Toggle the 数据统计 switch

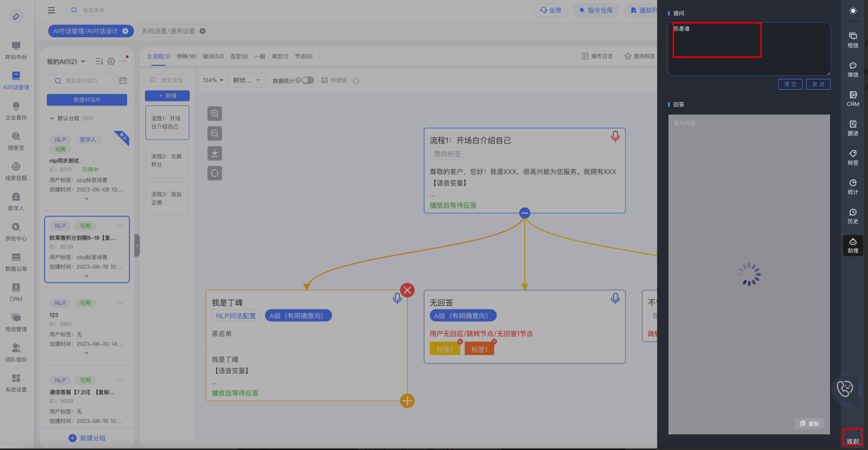point(308,80)
